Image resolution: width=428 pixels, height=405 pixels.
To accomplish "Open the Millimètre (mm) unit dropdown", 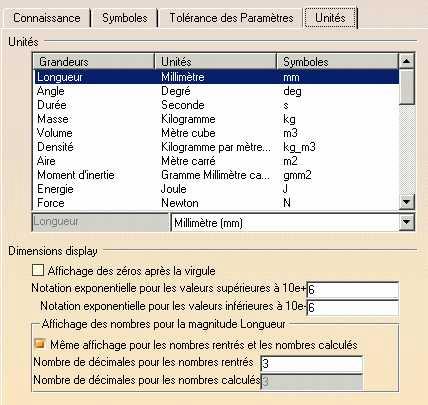I will coord(406,222).
